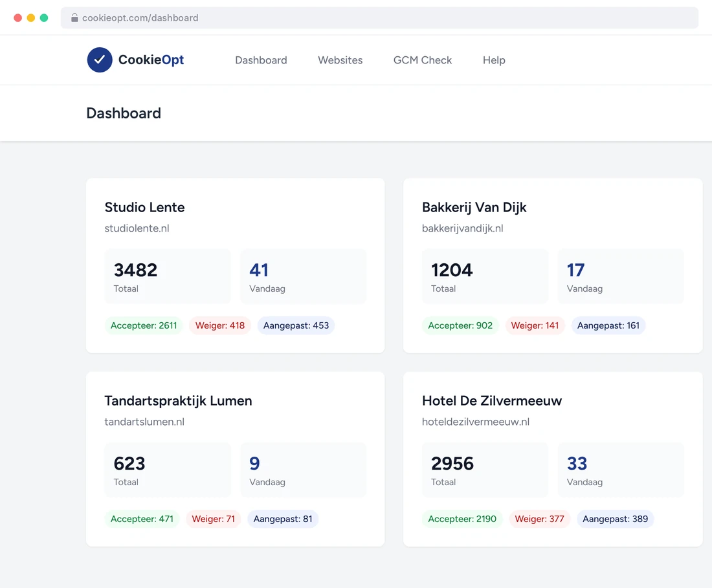The height and width of the screenshot is (588, 712).
Task: Go to GCM Check in navigation
Action: [422, 60]
